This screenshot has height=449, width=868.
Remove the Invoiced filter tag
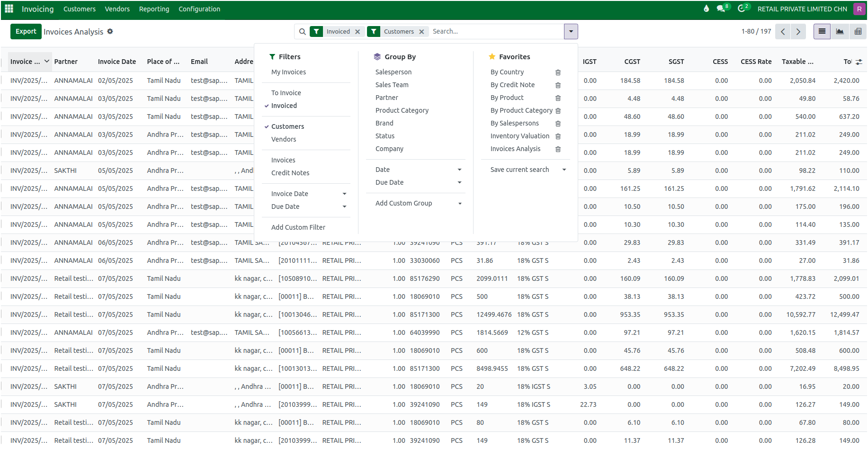click(358, 32)
